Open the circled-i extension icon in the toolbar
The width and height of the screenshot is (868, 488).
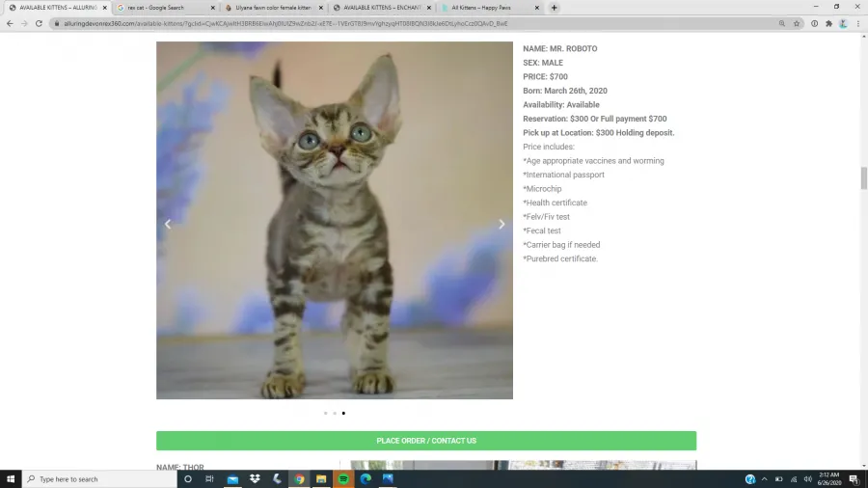pyautogui.click(x=814, y=24)
